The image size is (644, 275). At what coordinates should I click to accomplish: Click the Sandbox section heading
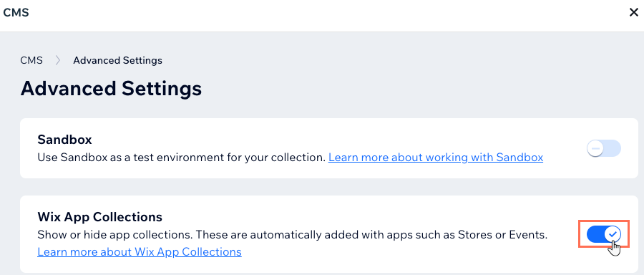point(64,140)
